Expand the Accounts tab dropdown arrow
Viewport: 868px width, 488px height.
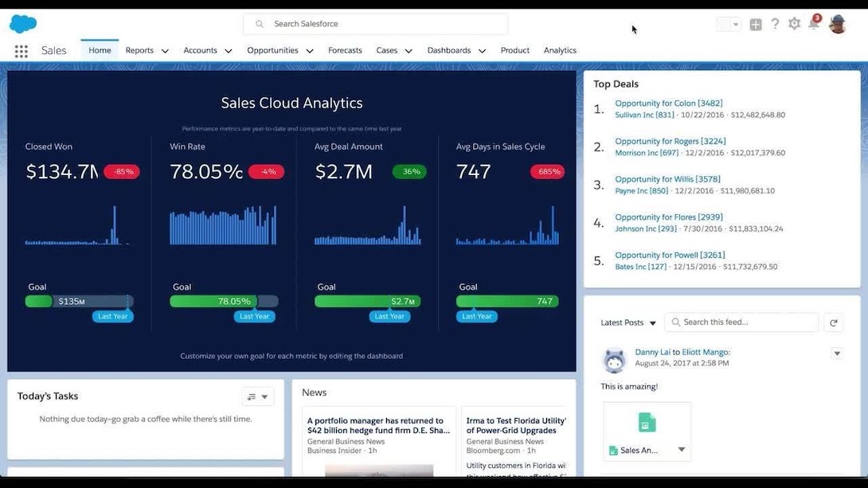click(228, 51)
